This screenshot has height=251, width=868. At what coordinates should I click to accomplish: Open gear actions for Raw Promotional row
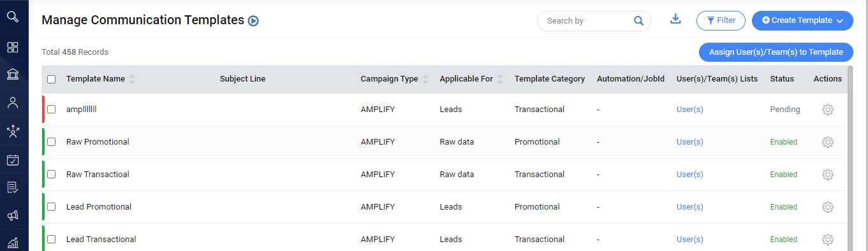[828, 142]
